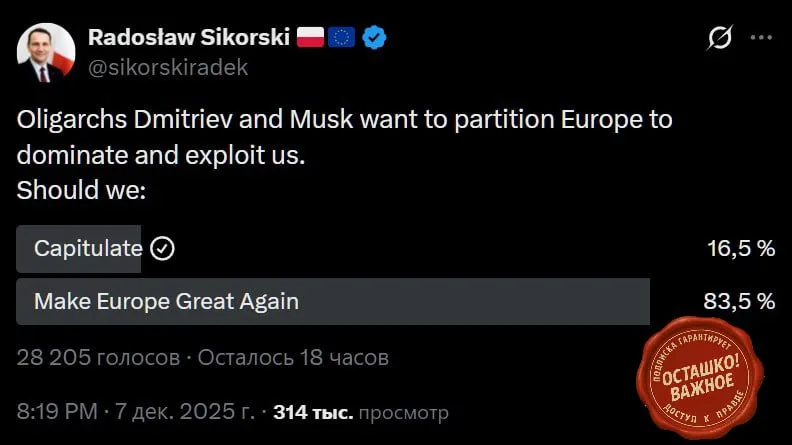The height and width of the screenshot is (445, 792).
Task: Click the blue verified checkmark badge
Action: tap(374, 38)
